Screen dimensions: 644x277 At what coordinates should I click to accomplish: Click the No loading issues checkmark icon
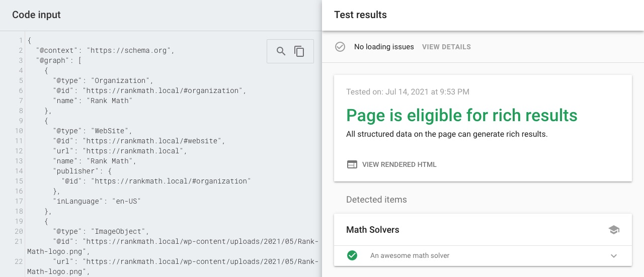coord(340,47)
